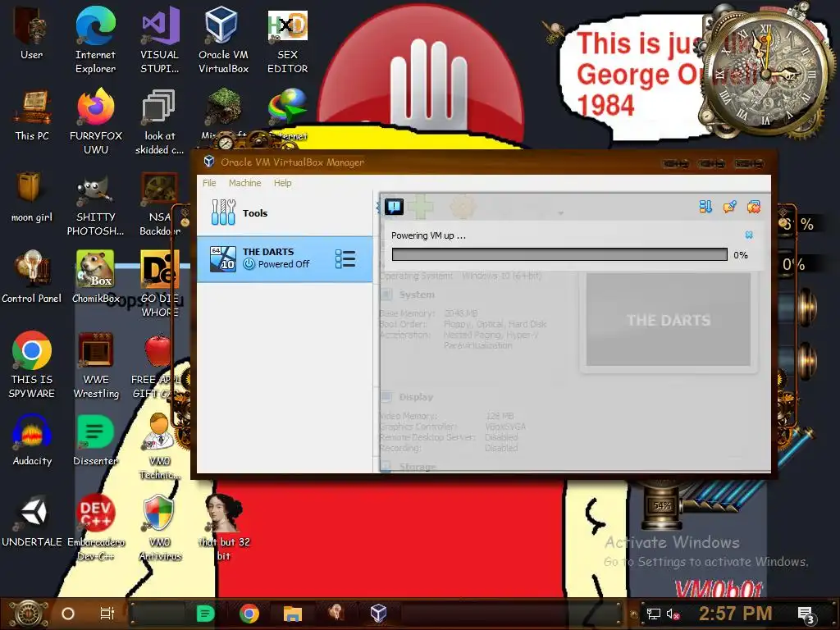Open Chrome from the taskbar
This screenshot has width=840, height=630.
(249, 614)
